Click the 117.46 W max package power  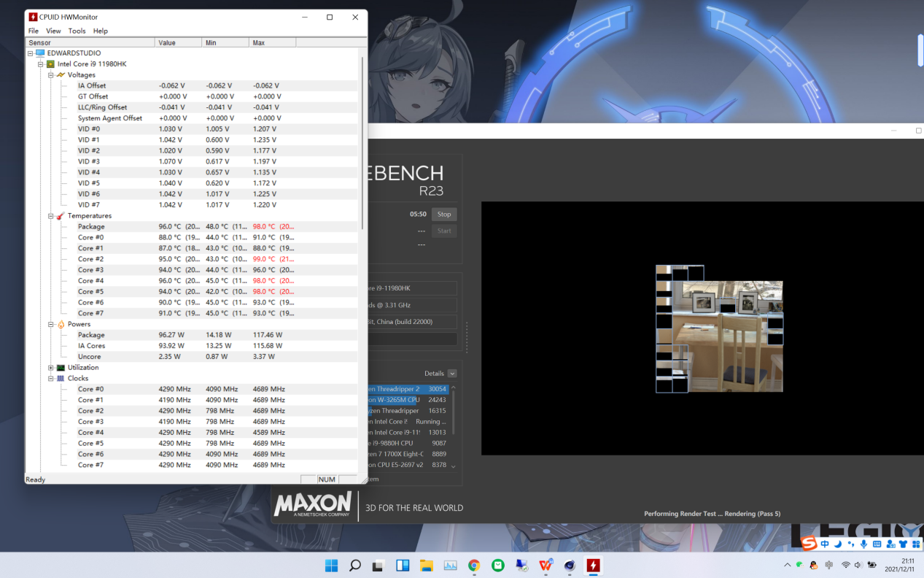pyautogui.click(x=267, y=335)
